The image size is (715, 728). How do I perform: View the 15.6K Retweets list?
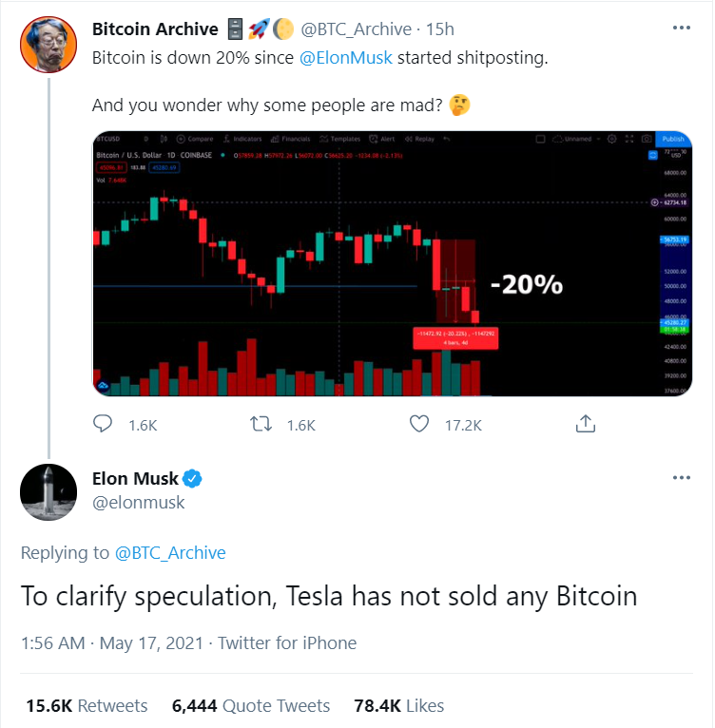(x=87, y=705)
